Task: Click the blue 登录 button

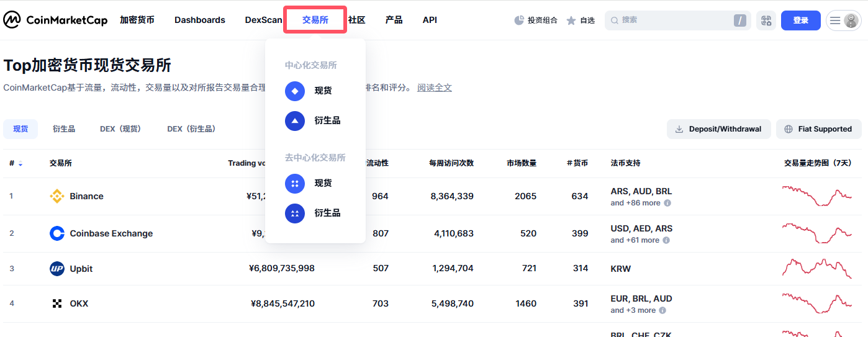Action: pyautogui.click(x=800, y=20)
